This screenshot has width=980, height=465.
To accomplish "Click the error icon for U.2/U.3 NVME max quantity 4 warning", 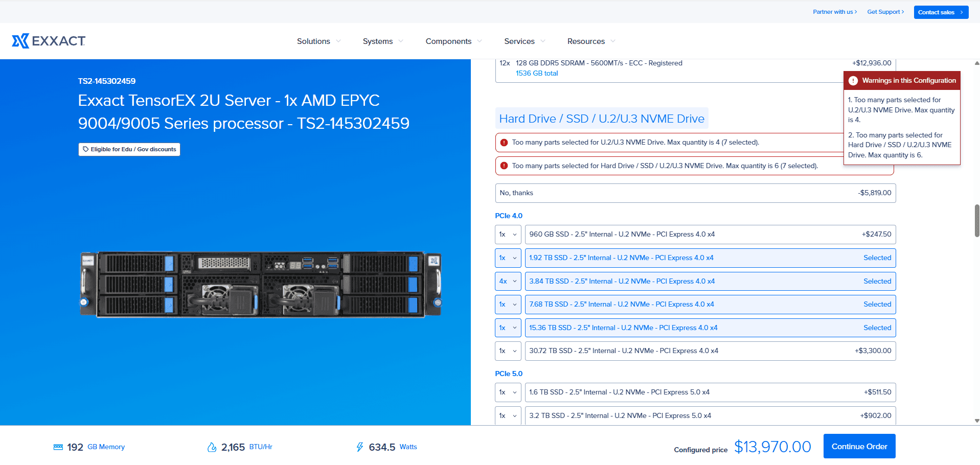I will (x=504, y=143).
